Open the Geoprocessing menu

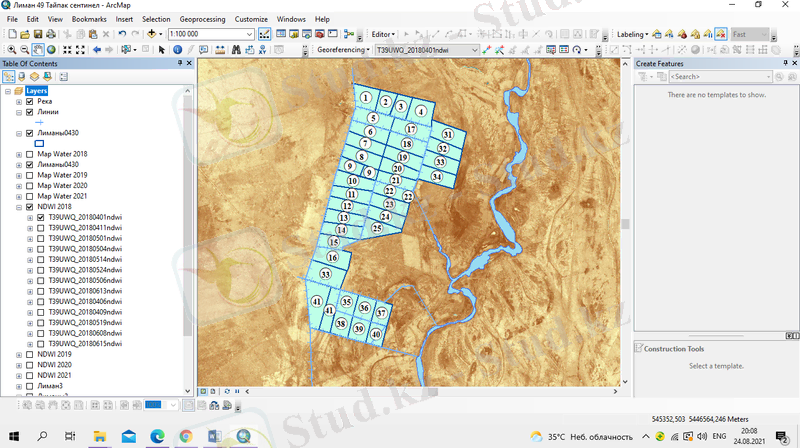pyautogui.click(x=202, y=19)
